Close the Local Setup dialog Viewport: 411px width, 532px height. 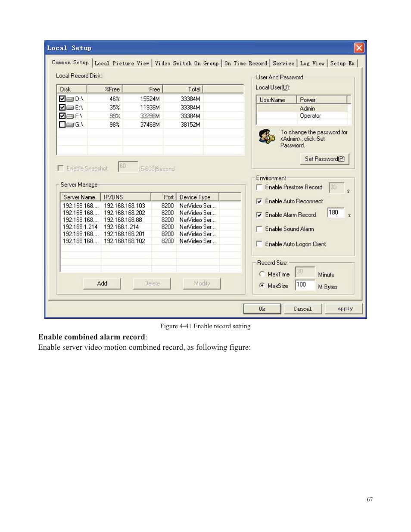[x=359, y=48]
